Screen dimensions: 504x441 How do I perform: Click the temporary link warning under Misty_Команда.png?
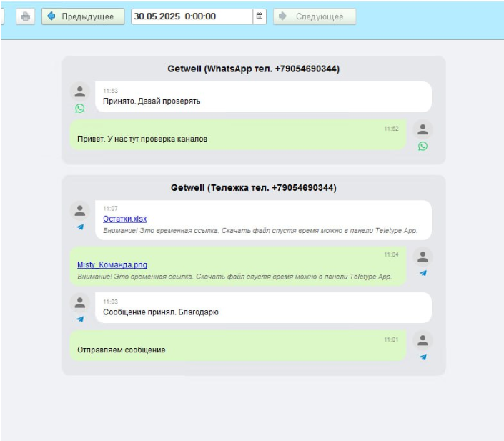234,277
